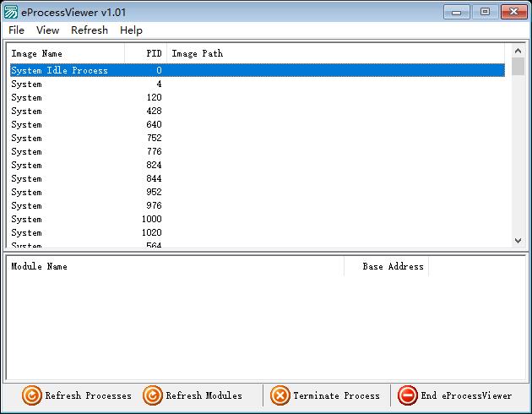The width and height of the screenshot is (532, 414).
Task: Click the process list scroll-up arrow
Action: point(518,51)
